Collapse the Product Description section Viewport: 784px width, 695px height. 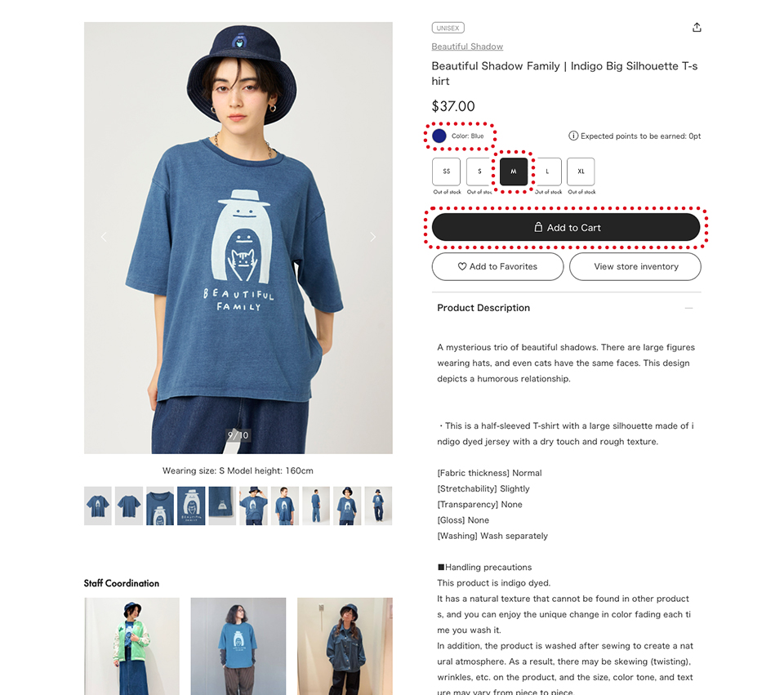tap(688, 308)
